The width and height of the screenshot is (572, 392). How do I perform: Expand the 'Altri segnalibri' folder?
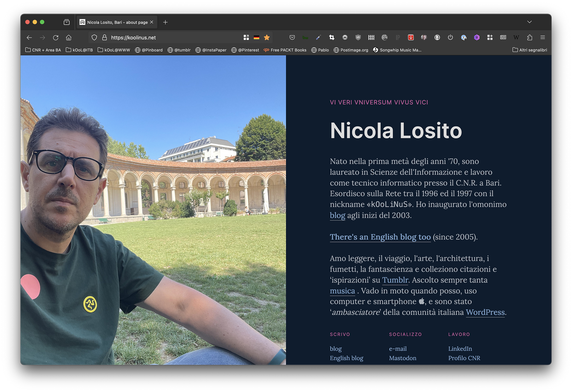pyautogui.click(x=530, y=50)
